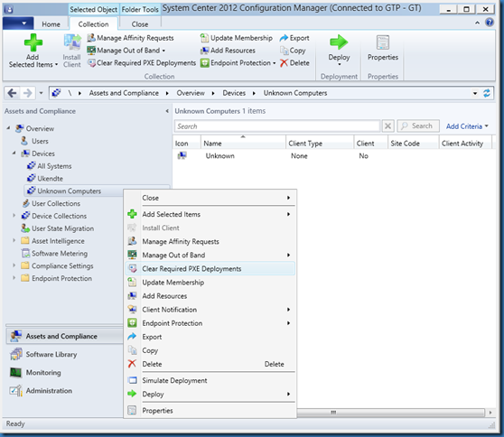The image size is (504, 437).
Task: Collapse the Devices tree node
Action: [x=14, y=153]
